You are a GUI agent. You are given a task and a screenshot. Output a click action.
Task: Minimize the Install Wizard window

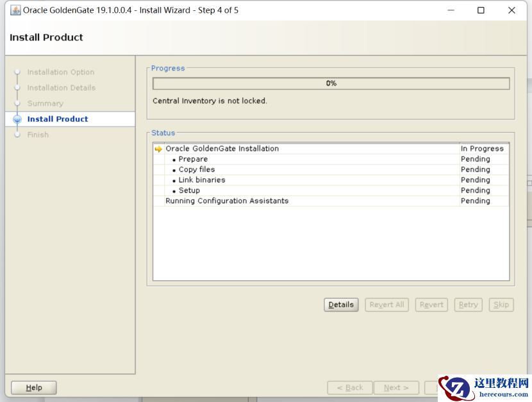[x=451, y=10]
